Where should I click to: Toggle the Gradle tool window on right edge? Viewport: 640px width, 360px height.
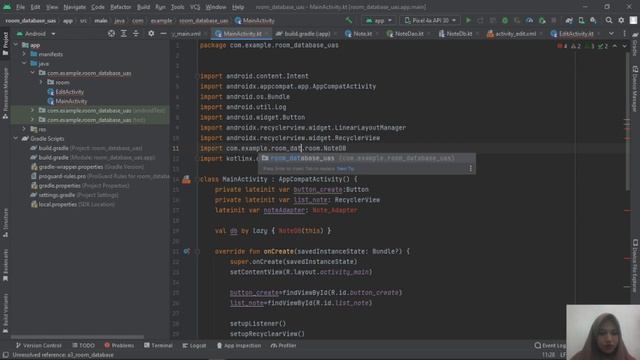pyautogui.click(x=635, y=45)
